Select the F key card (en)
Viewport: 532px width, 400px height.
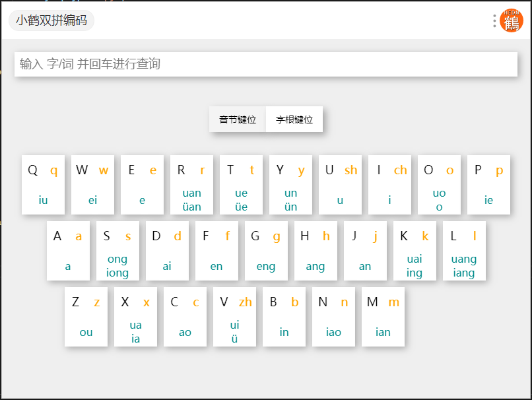(216, 251)
